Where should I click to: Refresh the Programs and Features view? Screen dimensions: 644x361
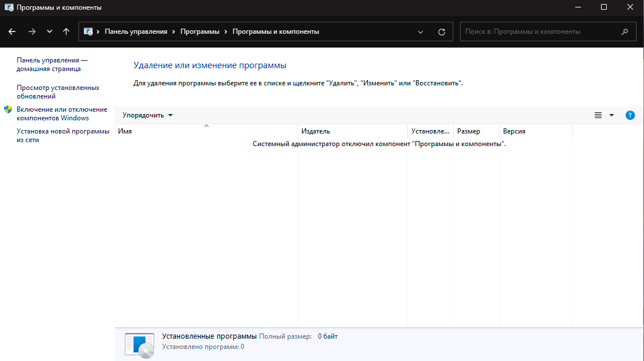point(442,32)
